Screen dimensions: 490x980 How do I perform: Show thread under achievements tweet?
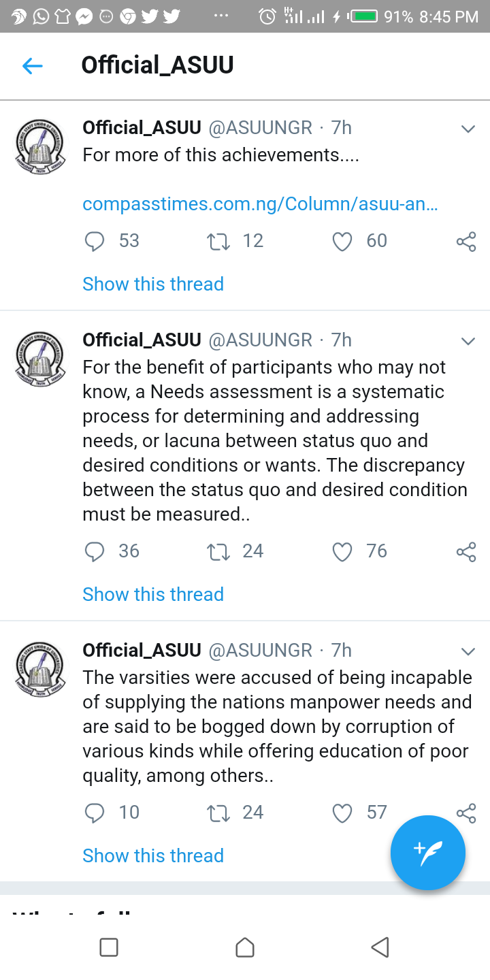click(153, 284)
